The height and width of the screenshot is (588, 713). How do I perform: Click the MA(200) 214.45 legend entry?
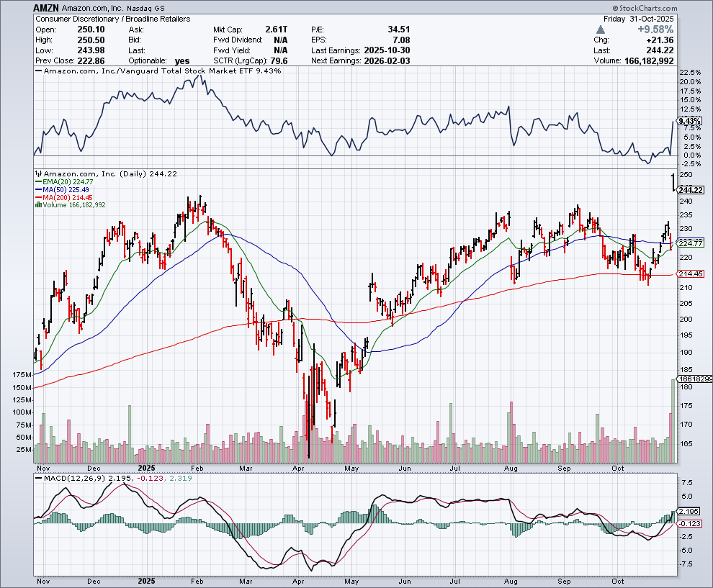(64, 197)
